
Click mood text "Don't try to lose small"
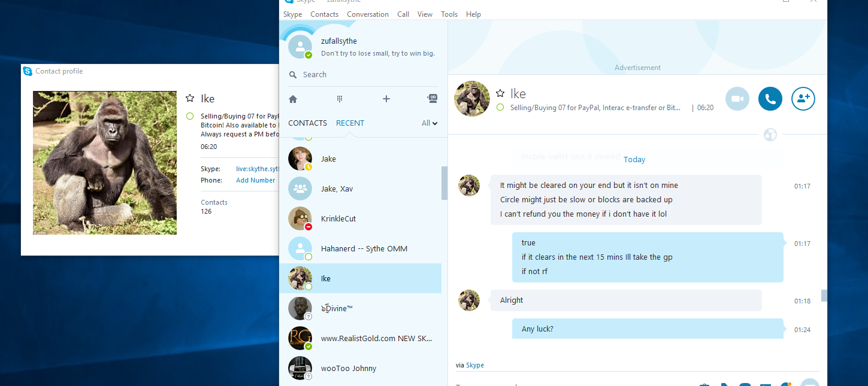378,53
